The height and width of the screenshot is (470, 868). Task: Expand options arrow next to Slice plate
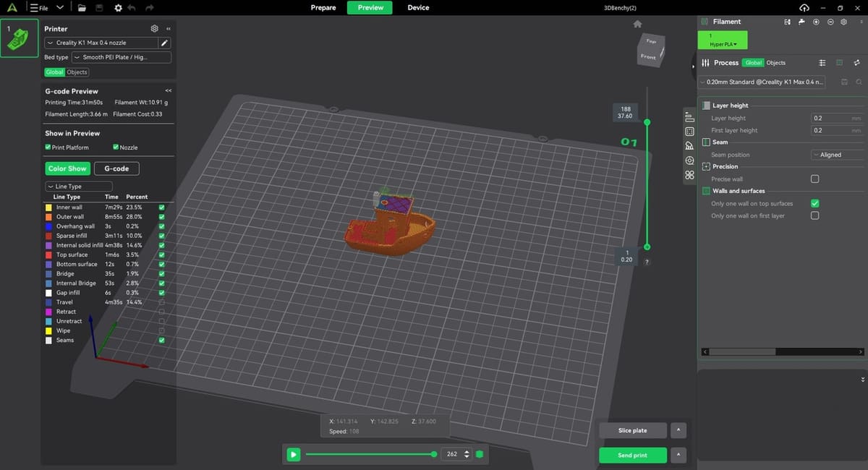click(x=678, y=430)
